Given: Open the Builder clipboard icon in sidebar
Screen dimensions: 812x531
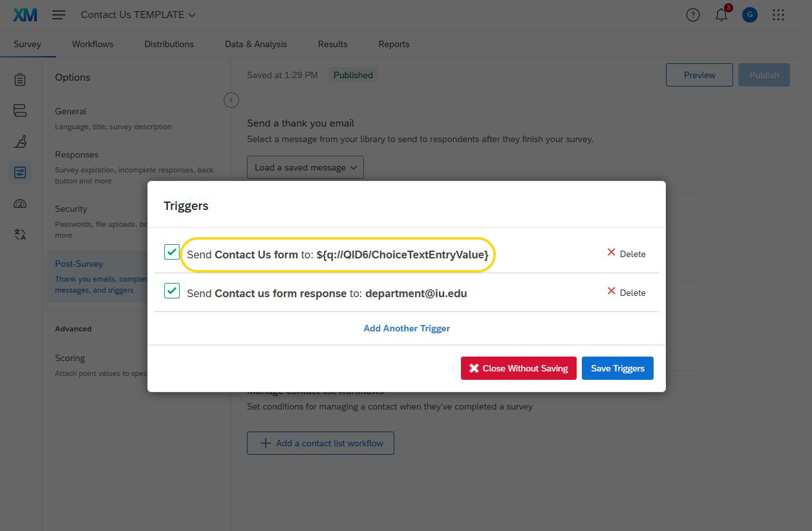Looking at the screenshot, I should coord(20,79).
